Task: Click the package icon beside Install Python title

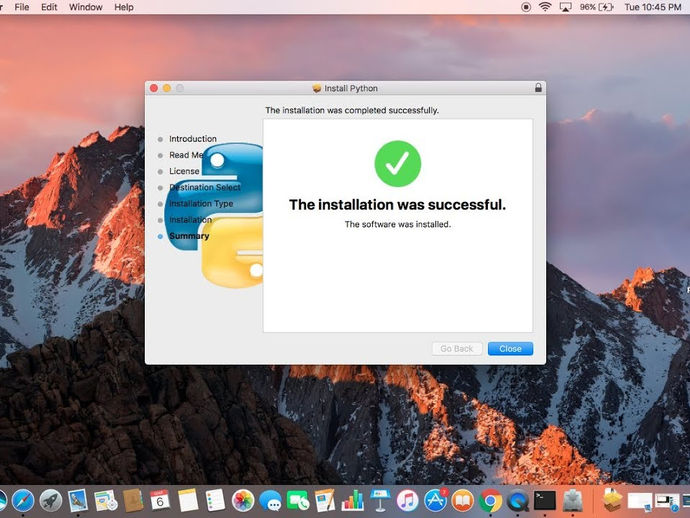Action: [x=316, y=88]
